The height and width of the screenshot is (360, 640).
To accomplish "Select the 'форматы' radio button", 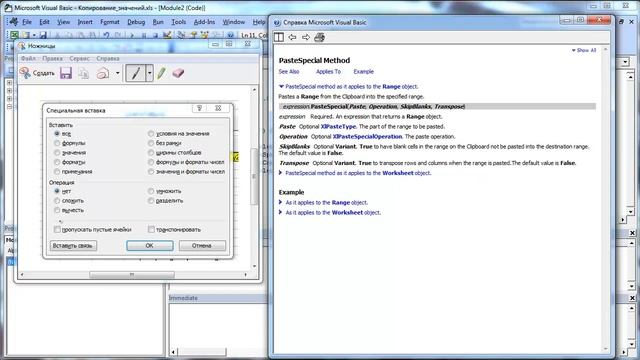I will pos(57,162).
